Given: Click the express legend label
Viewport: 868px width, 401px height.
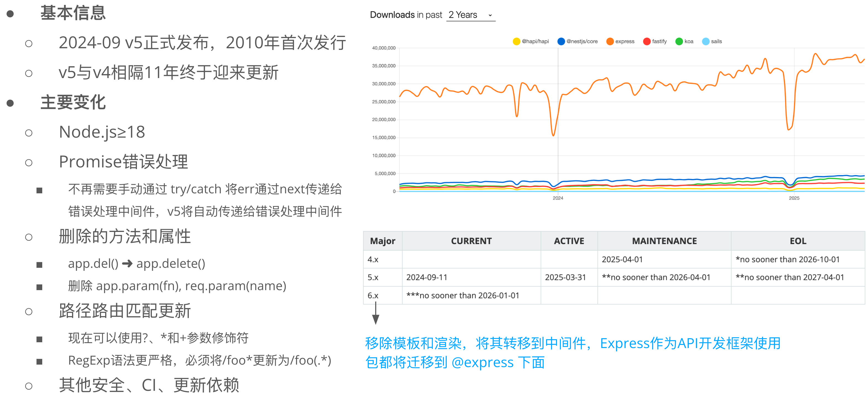Looking at the screenshot, I should [625, 41].
